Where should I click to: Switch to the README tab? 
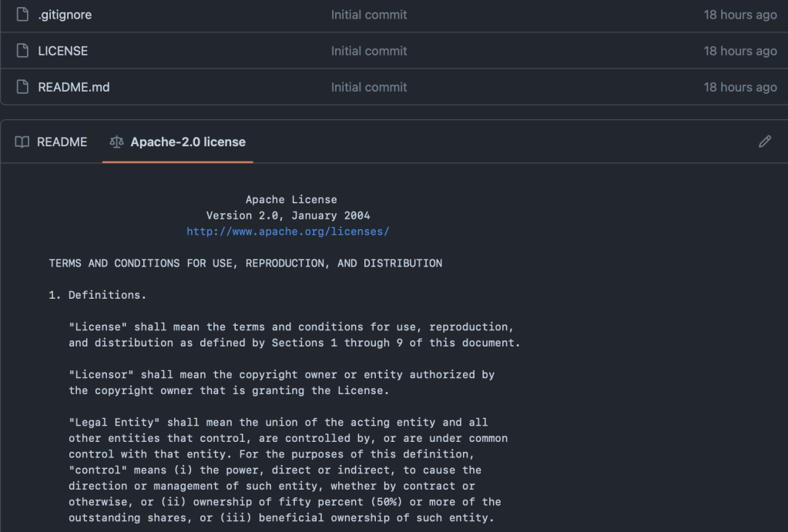point(59,142)
